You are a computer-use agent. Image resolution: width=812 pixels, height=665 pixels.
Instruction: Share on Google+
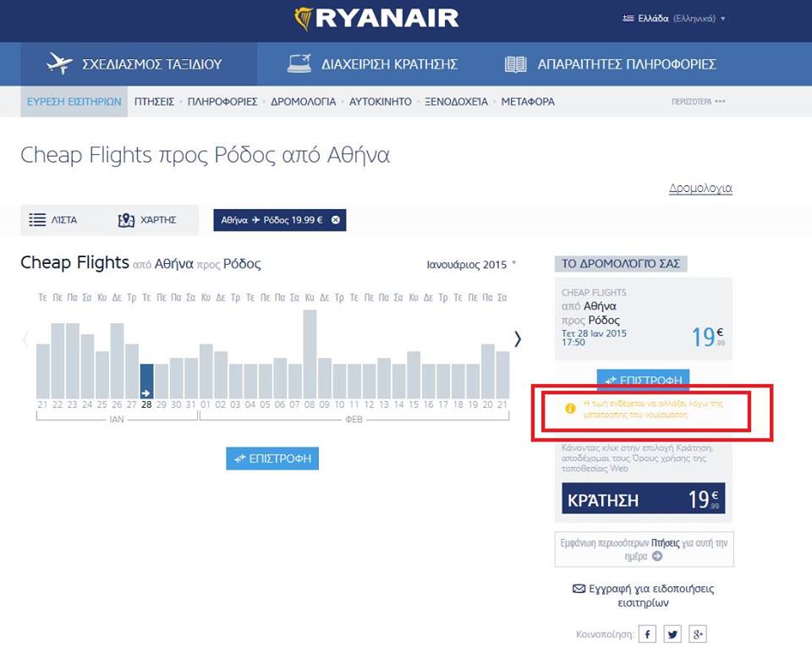(698, 634)
